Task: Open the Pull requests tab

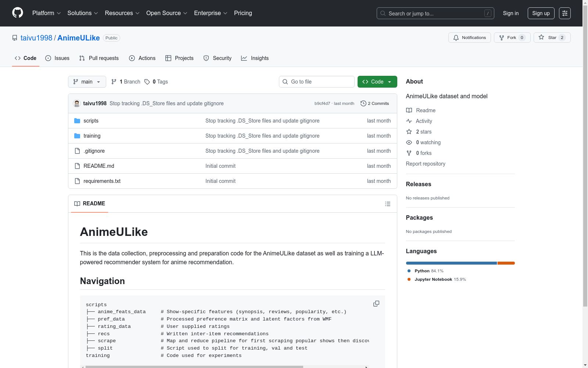Action: click(x=99, y=58)
